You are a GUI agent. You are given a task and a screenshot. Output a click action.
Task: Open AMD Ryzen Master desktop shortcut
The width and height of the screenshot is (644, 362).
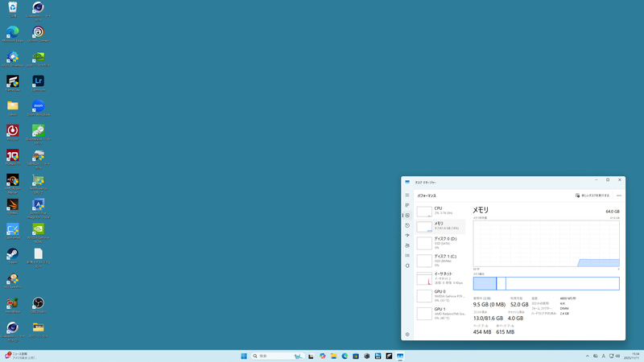(x=13, y=183)
